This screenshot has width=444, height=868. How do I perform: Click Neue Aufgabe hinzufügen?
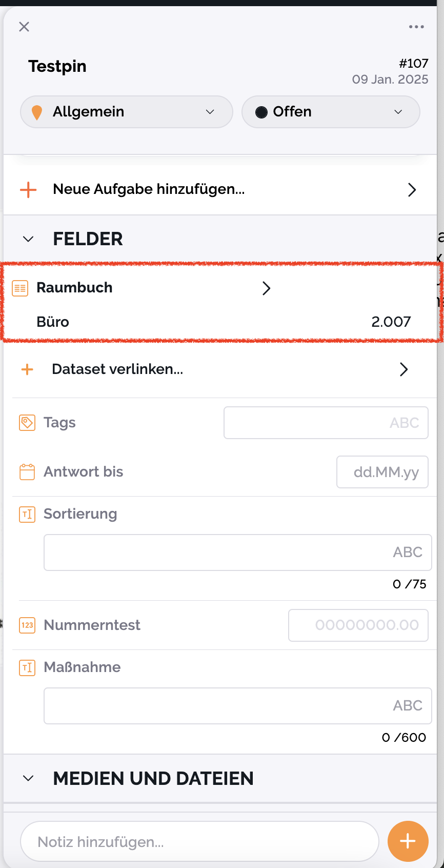coord(149,189)
